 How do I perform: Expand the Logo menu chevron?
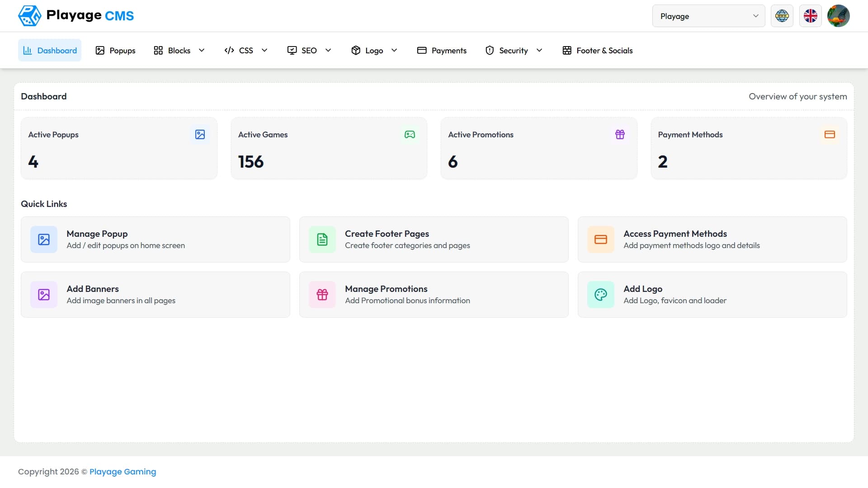(x=394, y=50)
